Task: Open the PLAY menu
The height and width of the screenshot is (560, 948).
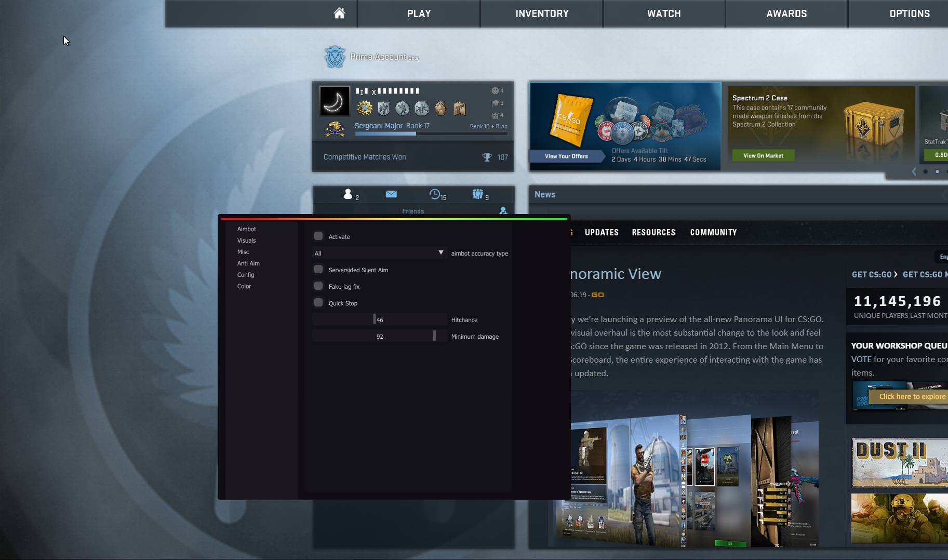Action: point(419,14)
